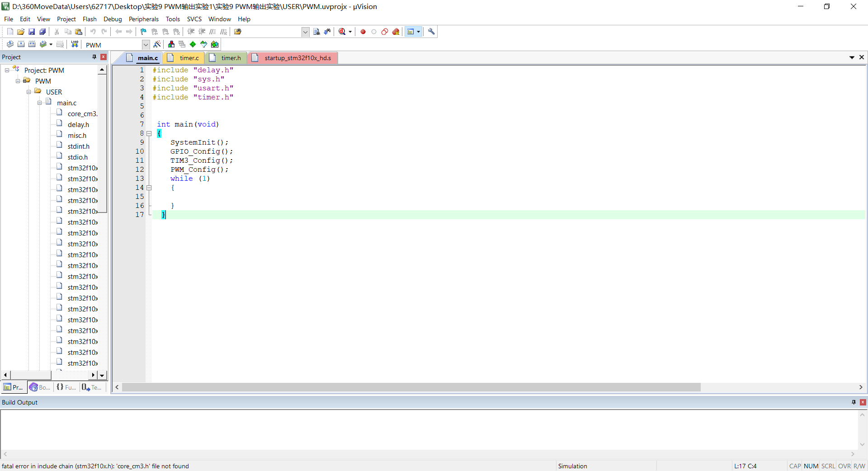
Task: Switch to the timer.h tab
Action: pos(226,58)
